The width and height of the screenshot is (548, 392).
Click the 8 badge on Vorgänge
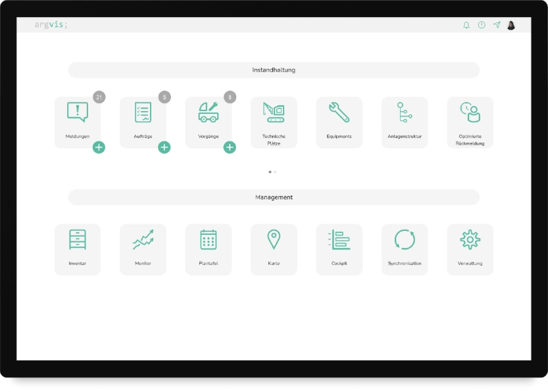tap(230, 97)
